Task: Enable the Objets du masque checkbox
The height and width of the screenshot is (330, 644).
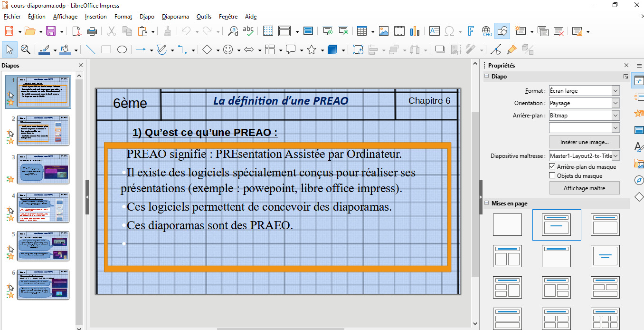Action: coord(552,175)
